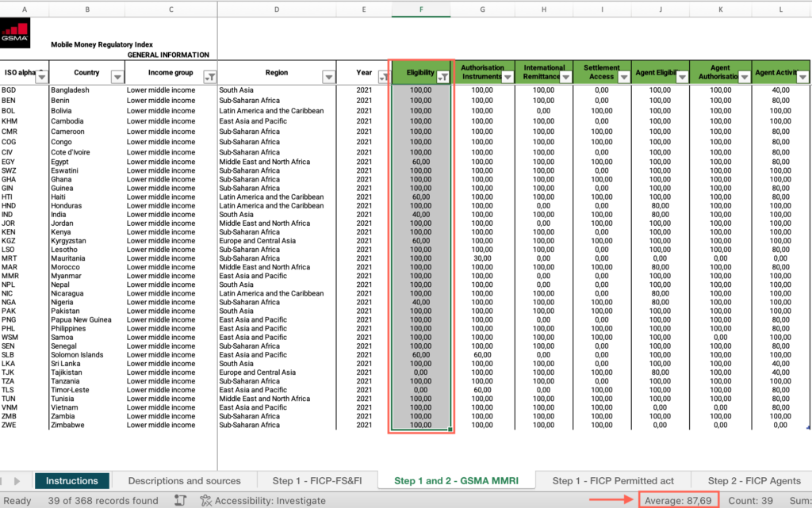Switch to the Instructions sheet tab
This screenshot has height=508, width=812.
tap(72, 481)
